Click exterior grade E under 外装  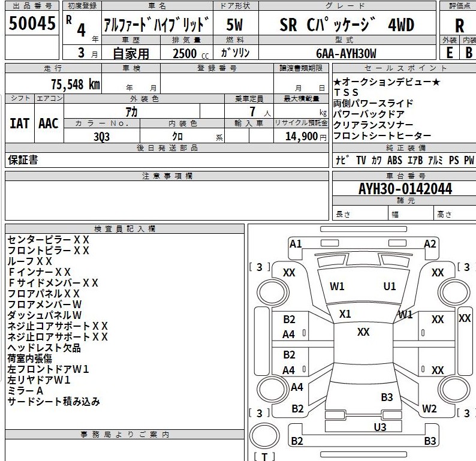[449, 53]
